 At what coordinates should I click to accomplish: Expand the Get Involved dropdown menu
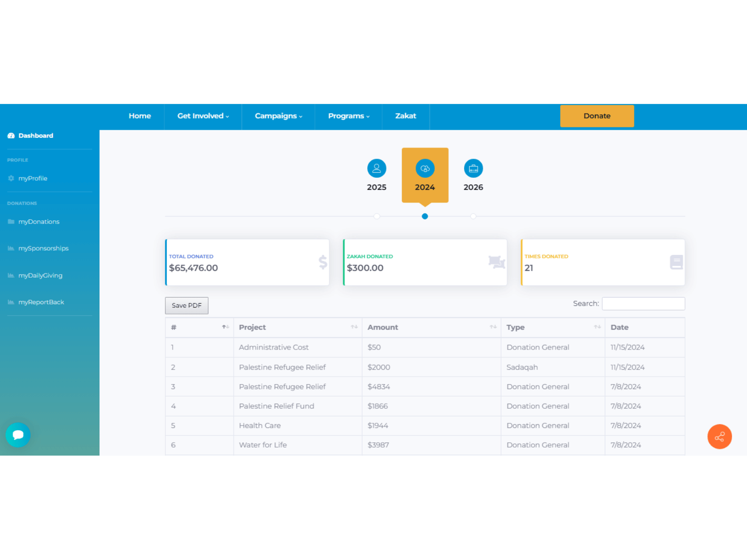click(203, 116)
